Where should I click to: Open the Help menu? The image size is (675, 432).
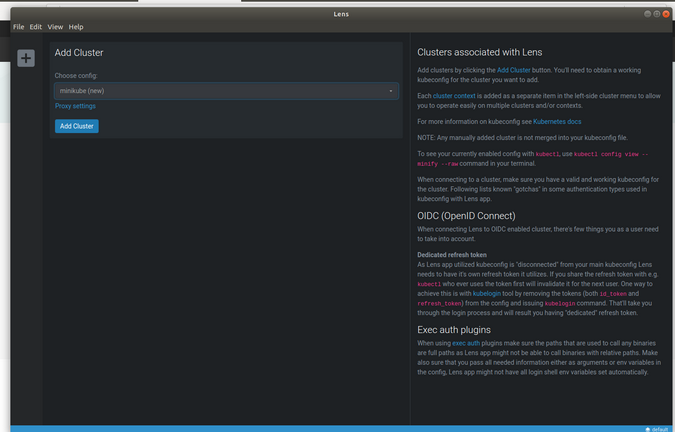coord(76,27)
